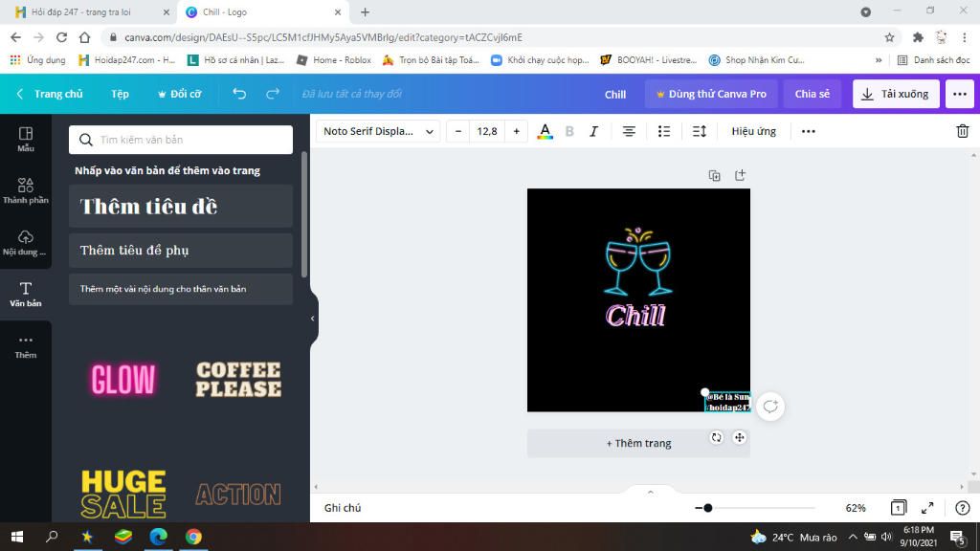Select the Văn bản text panel

26,295
